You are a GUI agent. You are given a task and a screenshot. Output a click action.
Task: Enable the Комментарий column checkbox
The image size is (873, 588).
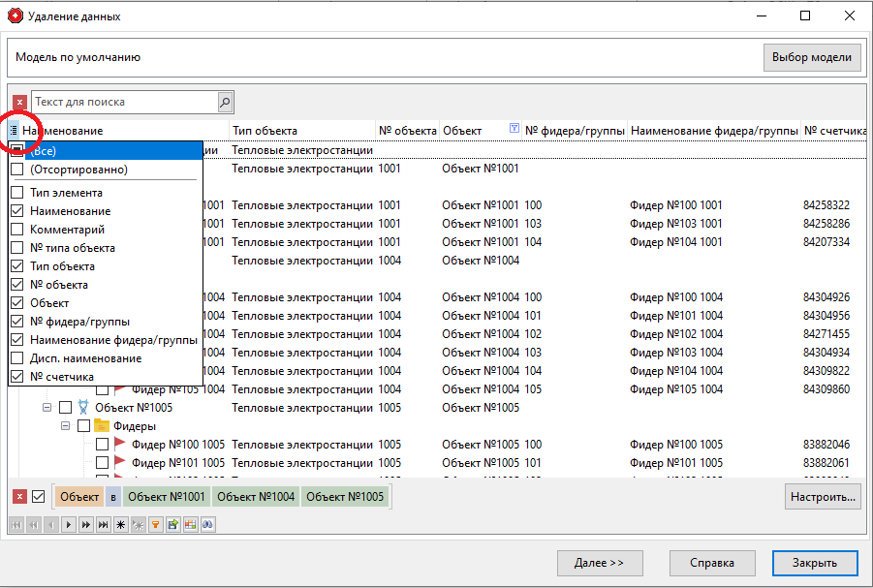pyautogui.click(x=16, y=230)
